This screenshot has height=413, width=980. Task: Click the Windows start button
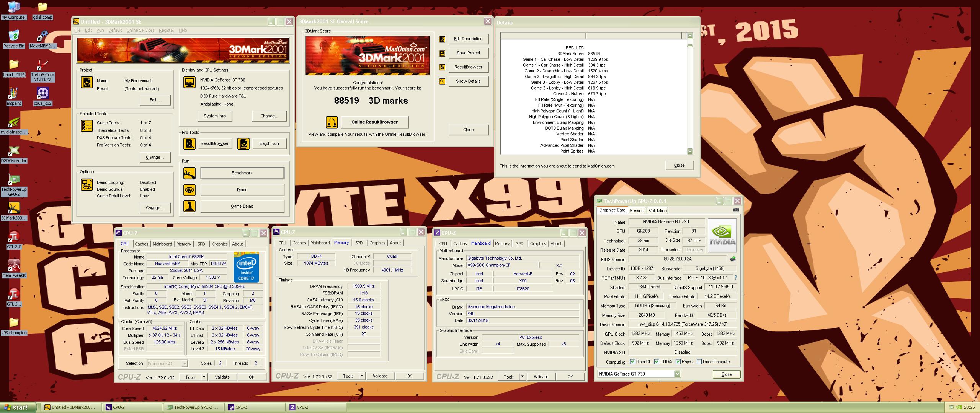18,407
